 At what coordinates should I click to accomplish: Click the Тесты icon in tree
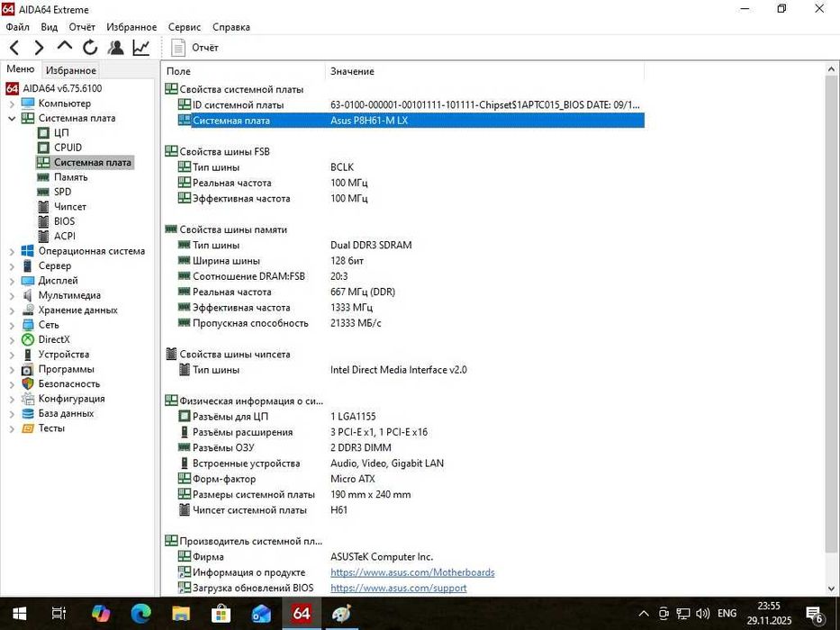pos(28,428)
